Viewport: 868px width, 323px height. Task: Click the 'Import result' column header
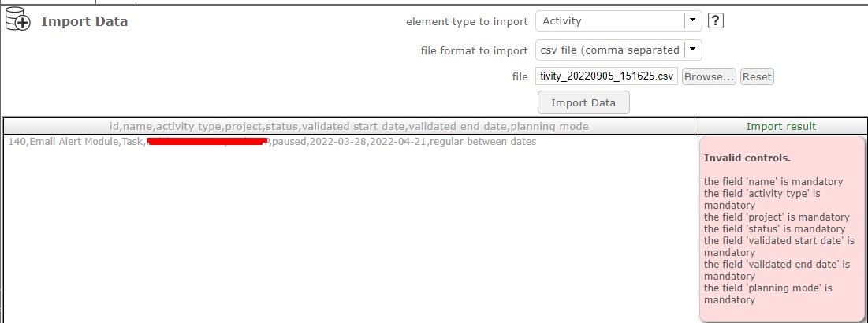point(780,126)
